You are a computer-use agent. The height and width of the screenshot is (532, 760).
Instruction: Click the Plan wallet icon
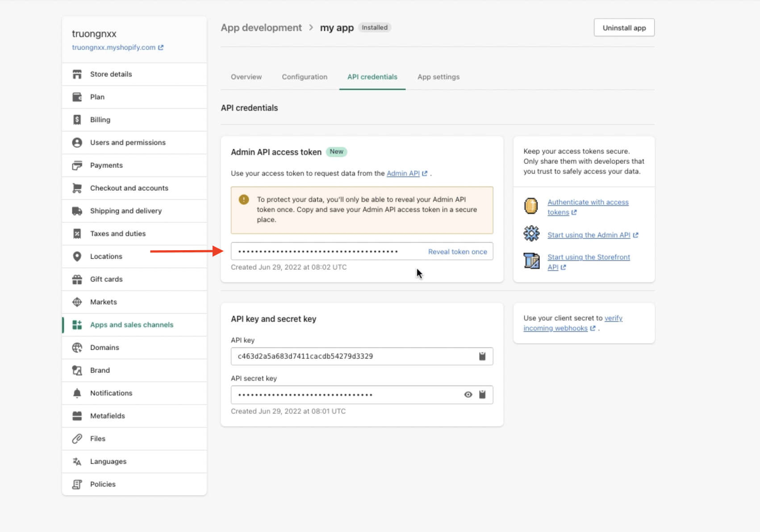click(77, 97)
